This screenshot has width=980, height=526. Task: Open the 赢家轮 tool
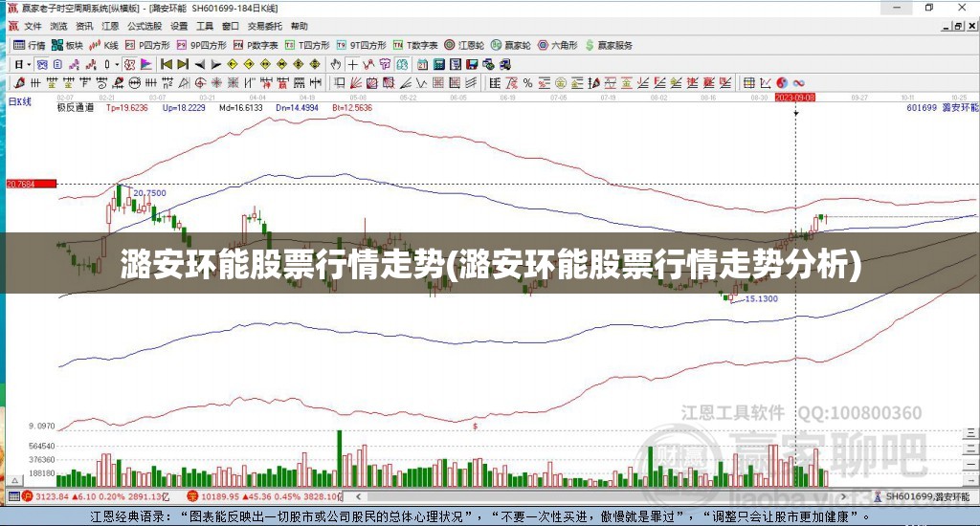click(511, 45)
